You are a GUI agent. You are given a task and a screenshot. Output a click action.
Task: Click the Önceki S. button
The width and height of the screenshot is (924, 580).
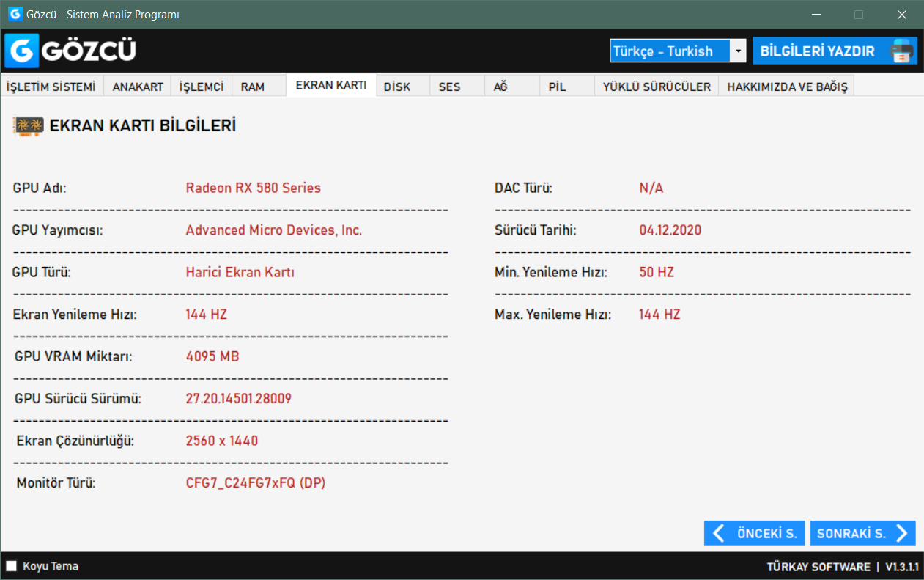click(755, 533)
